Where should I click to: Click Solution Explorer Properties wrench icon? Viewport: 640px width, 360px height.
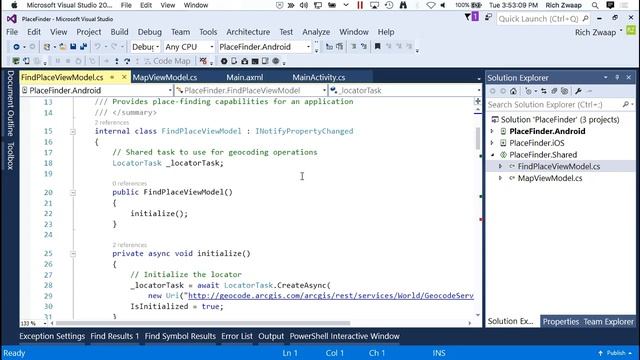click(578, 91)
